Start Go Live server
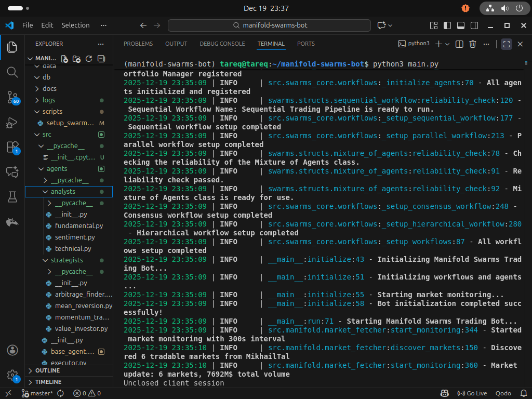 pos(472,394)
